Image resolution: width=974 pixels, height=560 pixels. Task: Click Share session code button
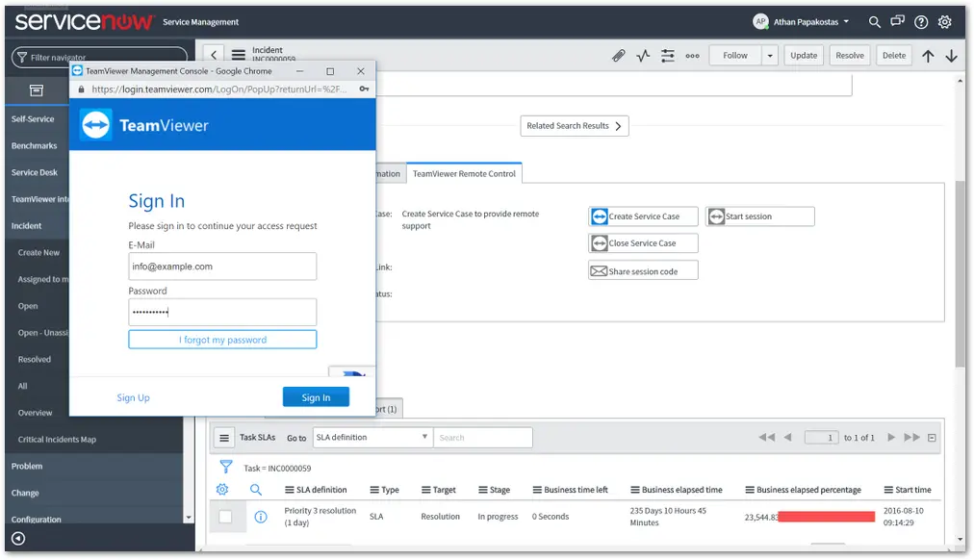pos(643,271)
